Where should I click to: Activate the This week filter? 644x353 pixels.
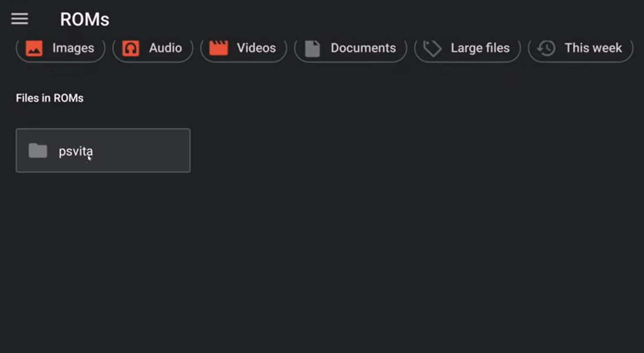point(579,48)
